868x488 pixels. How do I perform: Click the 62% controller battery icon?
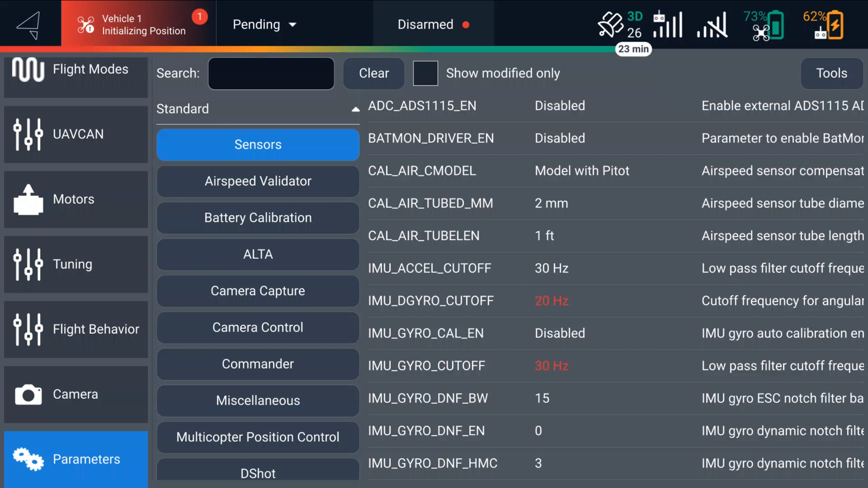pyautogui.click(x=823, y=25)
